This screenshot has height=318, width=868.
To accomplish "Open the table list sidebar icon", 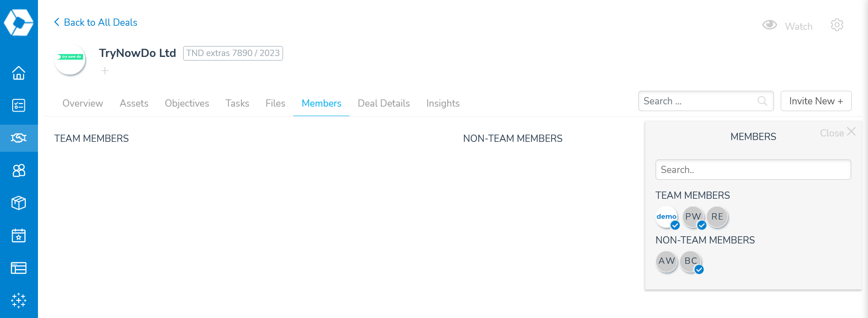I will [x=19, y=268].
